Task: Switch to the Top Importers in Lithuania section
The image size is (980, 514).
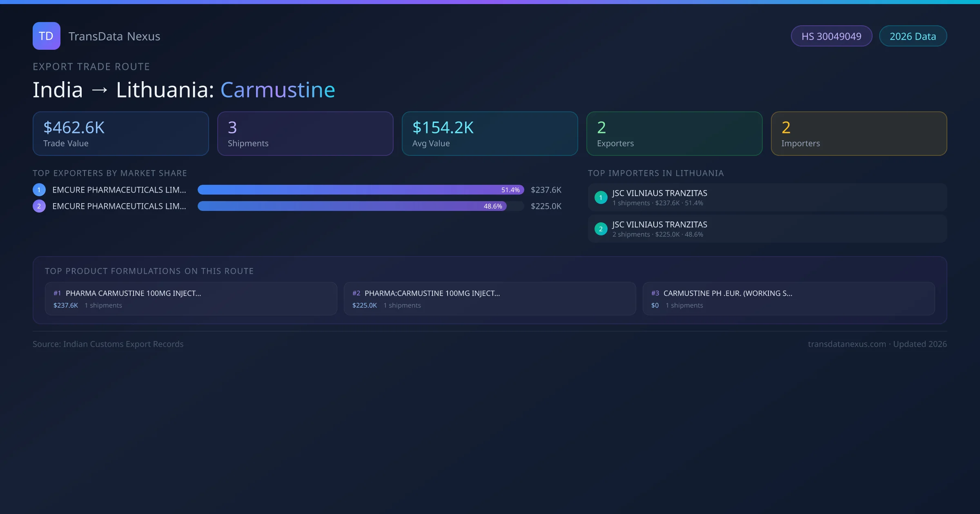Action: [656, 173]
